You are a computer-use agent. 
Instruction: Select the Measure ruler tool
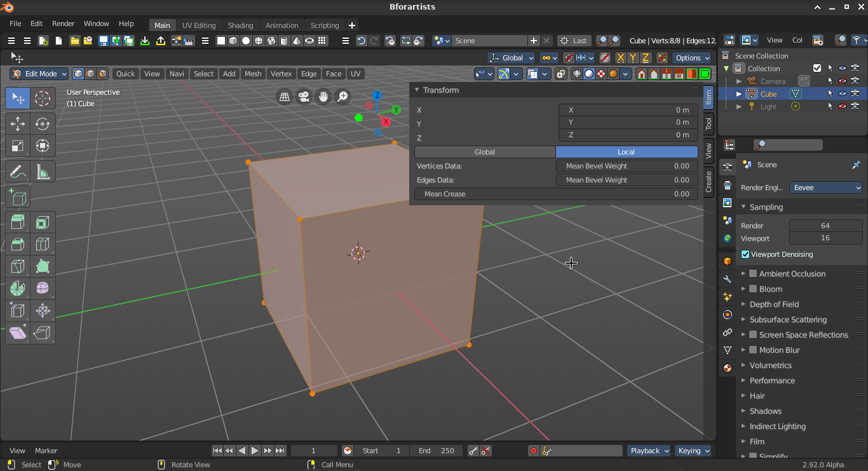click(x=43, y=172)
